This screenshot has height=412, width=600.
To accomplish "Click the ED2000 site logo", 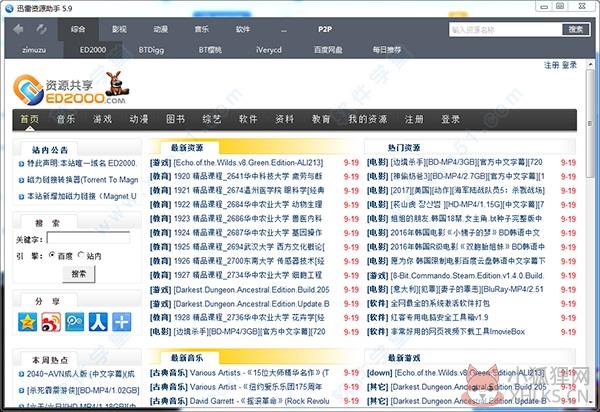I will coord(71,89).
